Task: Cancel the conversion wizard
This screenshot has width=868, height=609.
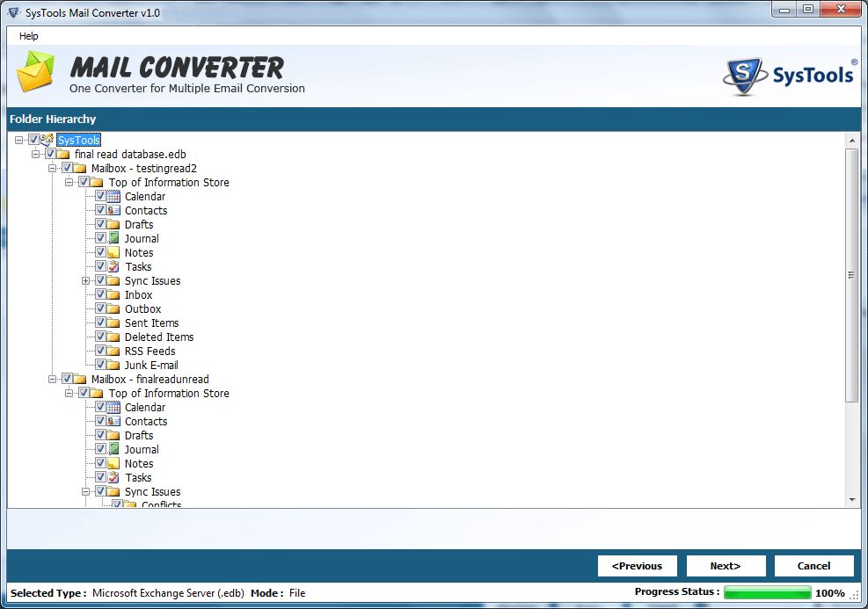Action: (x=813, y=566)
